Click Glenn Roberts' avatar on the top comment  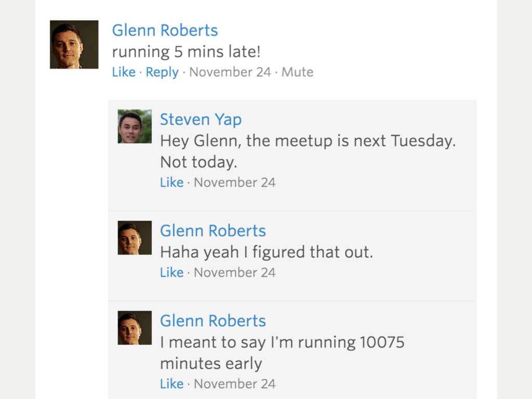[x=74, y=45]
